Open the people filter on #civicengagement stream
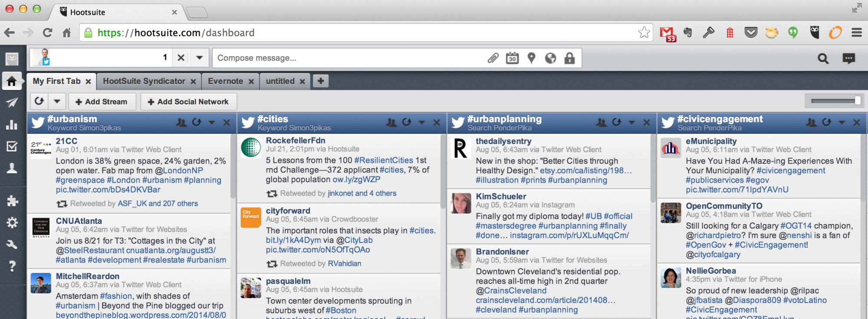The image size is (868, 319). point(812,123)
